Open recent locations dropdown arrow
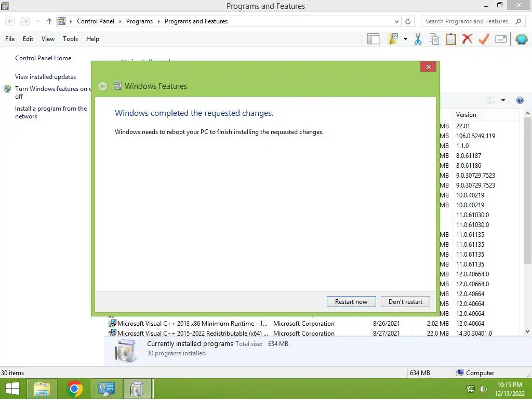This screenshot has height=399, width=532. 37,21
